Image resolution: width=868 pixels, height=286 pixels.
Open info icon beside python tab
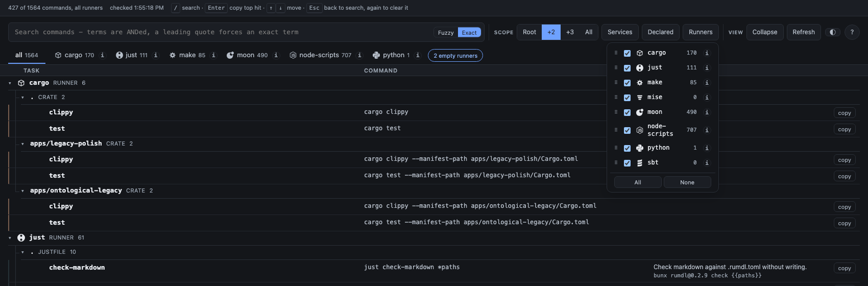(418, 55)
